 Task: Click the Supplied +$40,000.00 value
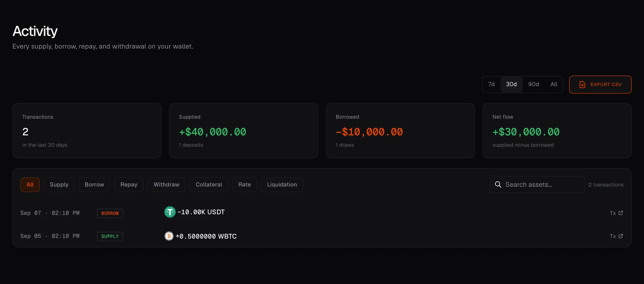(213, 132)
